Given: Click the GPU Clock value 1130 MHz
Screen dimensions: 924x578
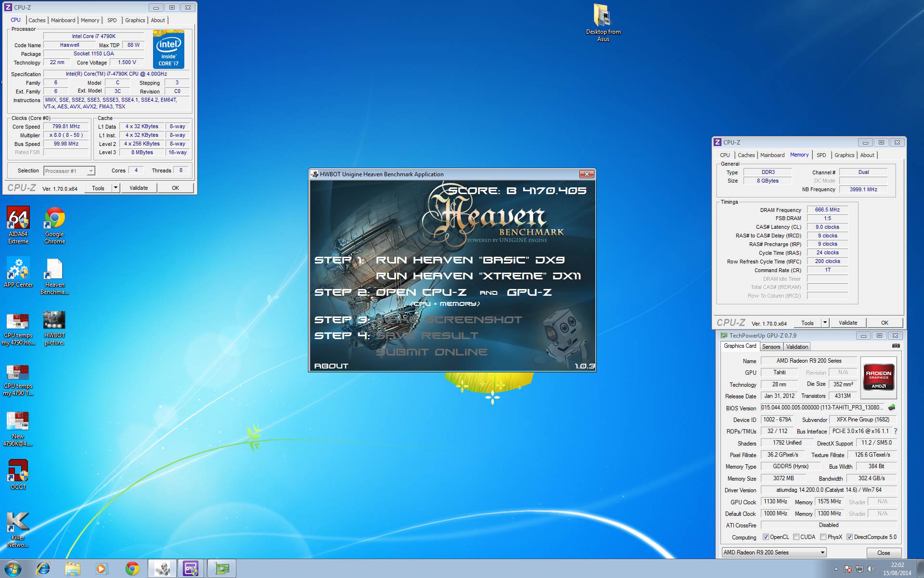Looking at the screenshot, I should coord(775,501).
